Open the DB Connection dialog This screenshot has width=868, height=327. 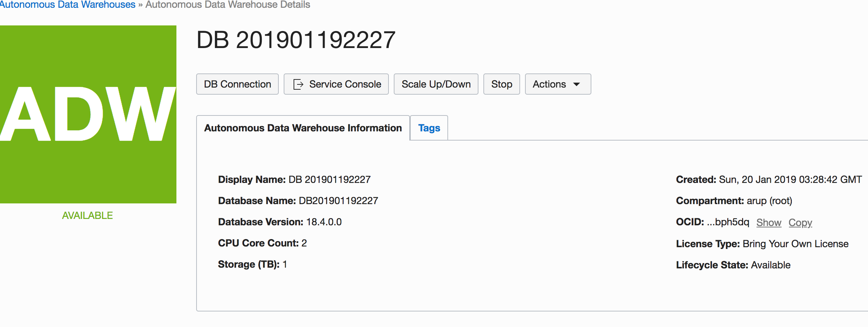pyautogui.click(x=237, y=84)
